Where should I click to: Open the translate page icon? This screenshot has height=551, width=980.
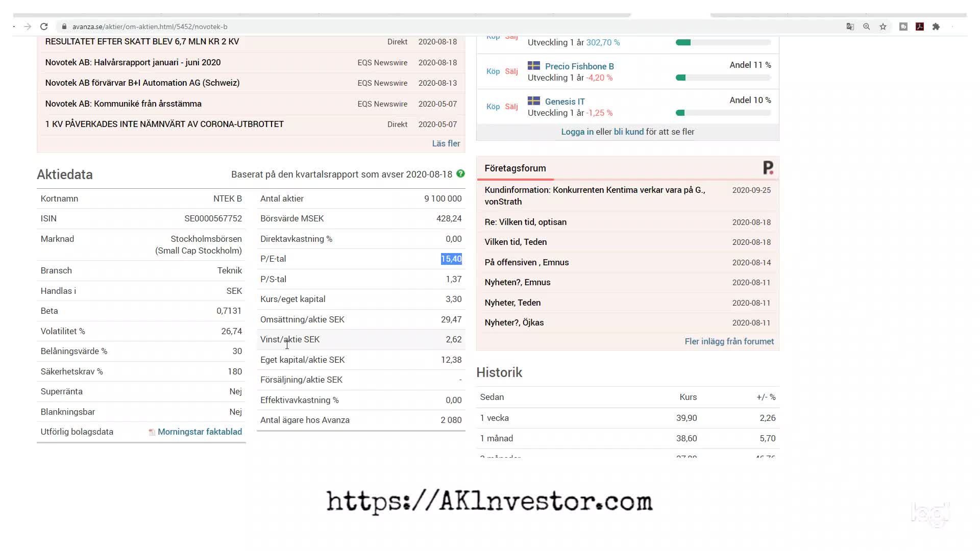tap(850, 27)
